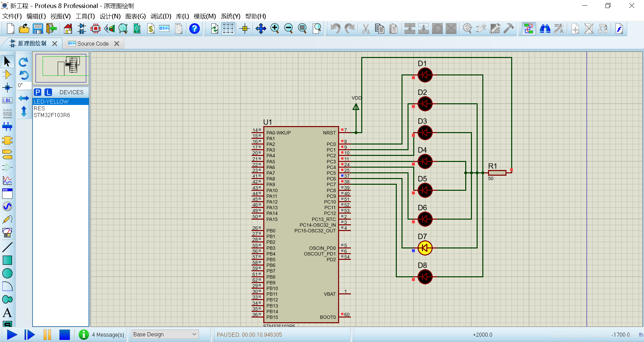The width and height of the screenshot is (644, 342).
Task: Save project with the floppy disk icon
Action: tap(38, 28)
